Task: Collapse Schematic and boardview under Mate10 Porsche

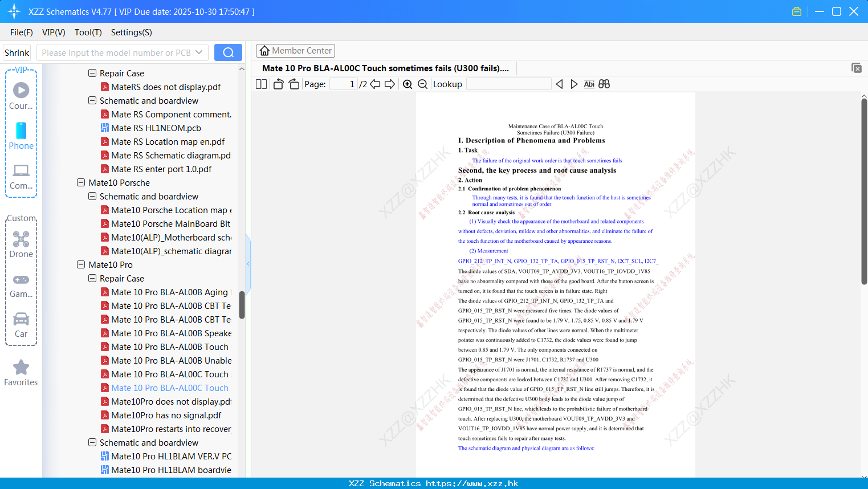Action: coord(92,197)
